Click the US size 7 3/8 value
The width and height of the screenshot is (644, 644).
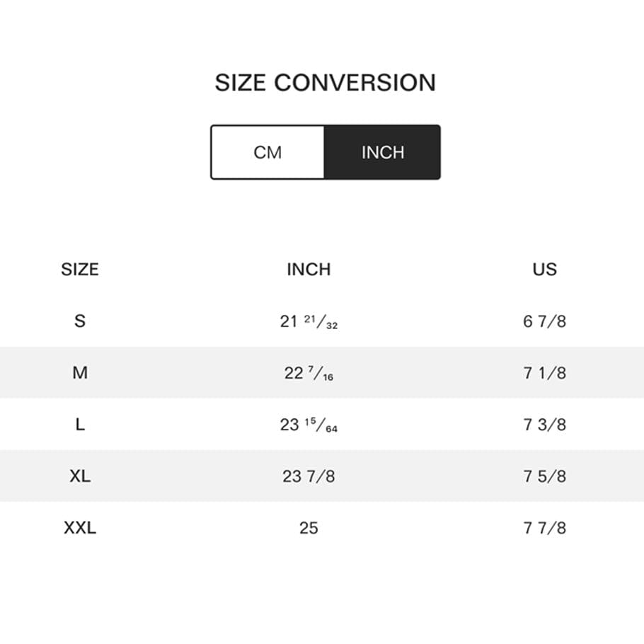pos(544,425)
